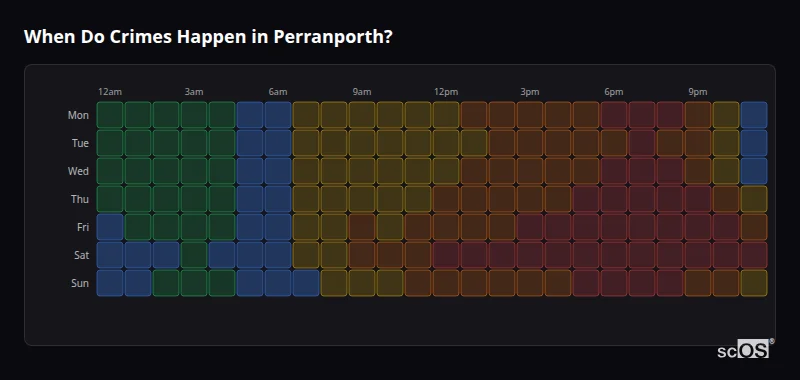Click the 9pm column label
This screenshot has height=380, width=800.
click(698, 92)
